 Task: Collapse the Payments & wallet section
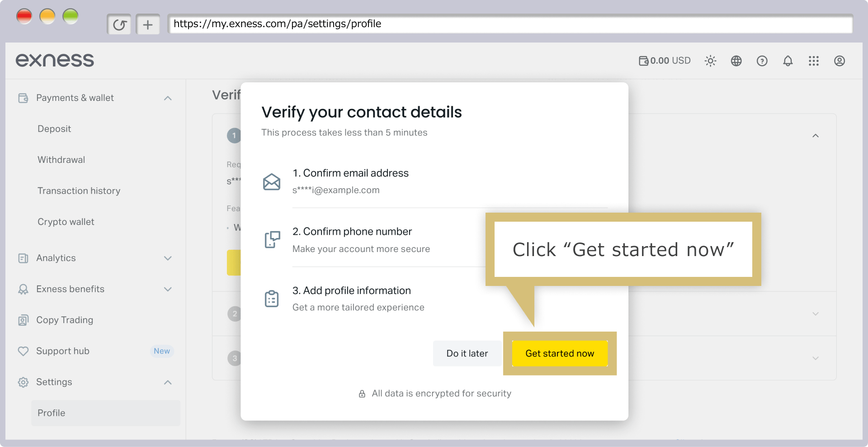click(168, 98)
